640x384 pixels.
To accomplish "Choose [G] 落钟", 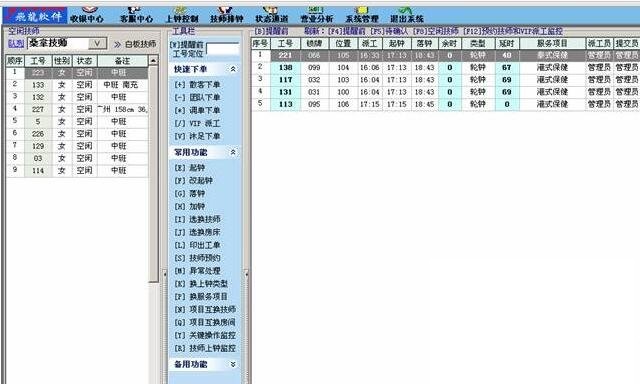I will click(190, 193).
